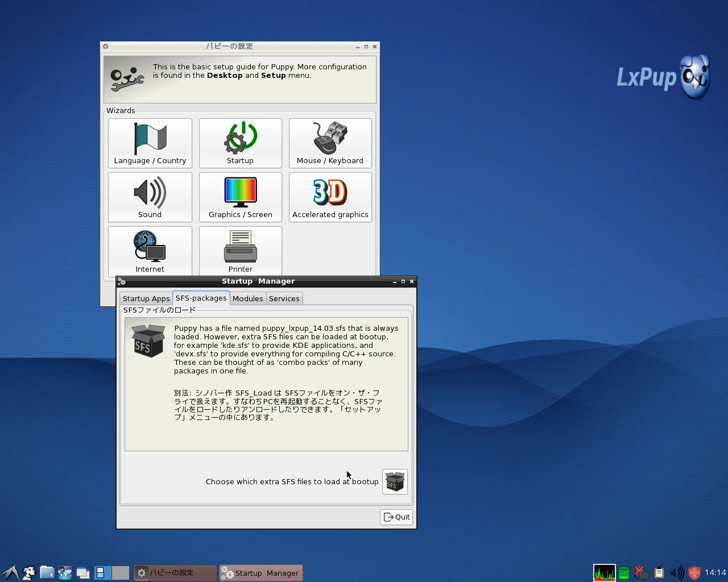This screenshot has width=728, height=582.
Task: Open the Graphics / Screen wizard
Action: click(241, 197)
